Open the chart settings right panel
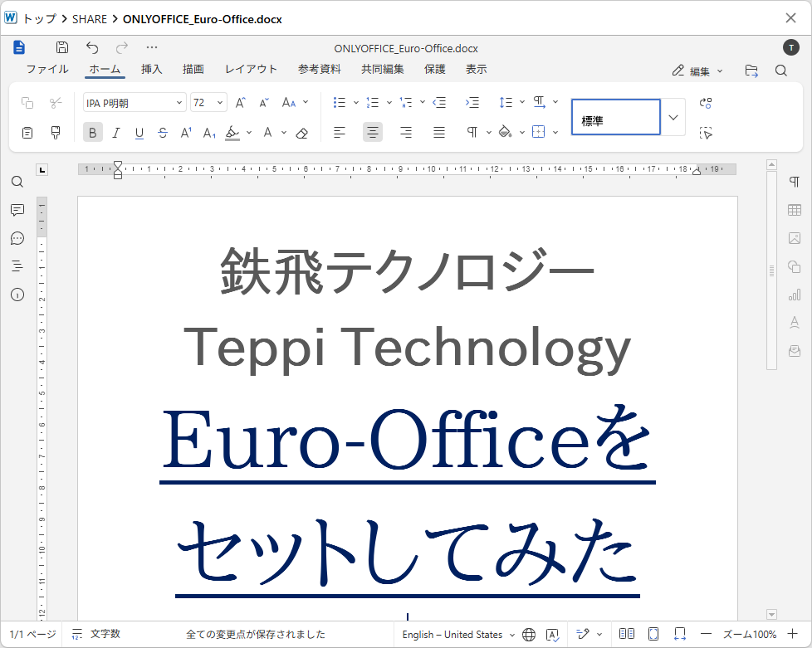Viewport: 812px width, 648px height. click(795, 295)
